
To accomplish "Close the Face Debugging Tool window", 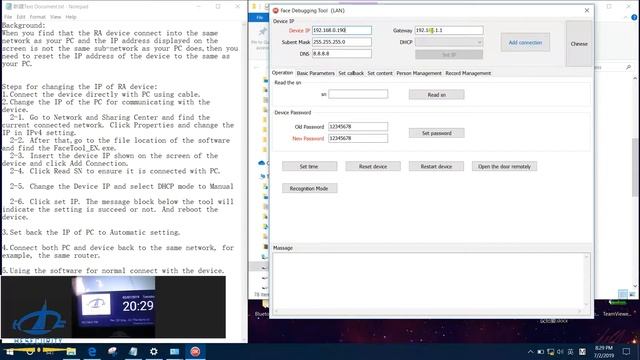I will click(587, 10).
